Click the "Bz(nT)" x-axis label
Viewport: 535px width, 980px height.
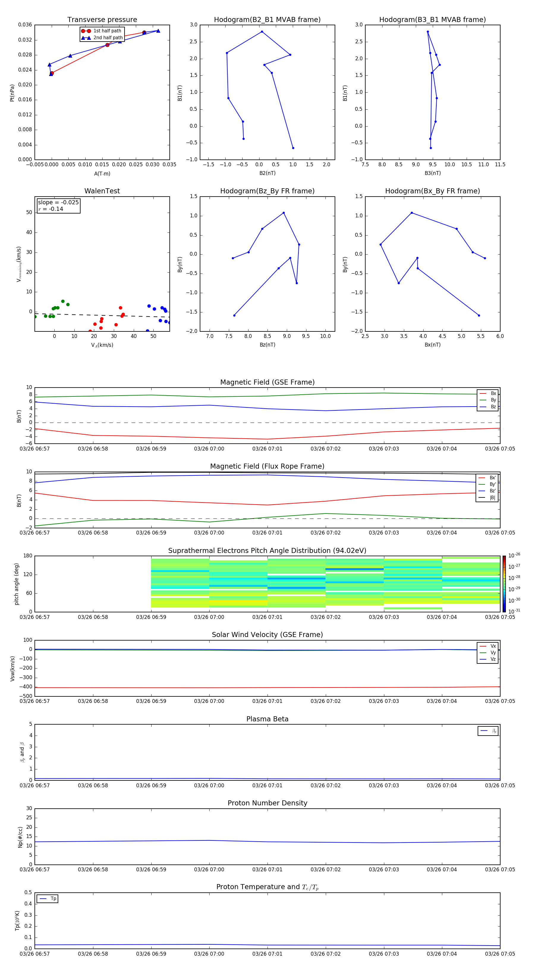tap(267, 345)
